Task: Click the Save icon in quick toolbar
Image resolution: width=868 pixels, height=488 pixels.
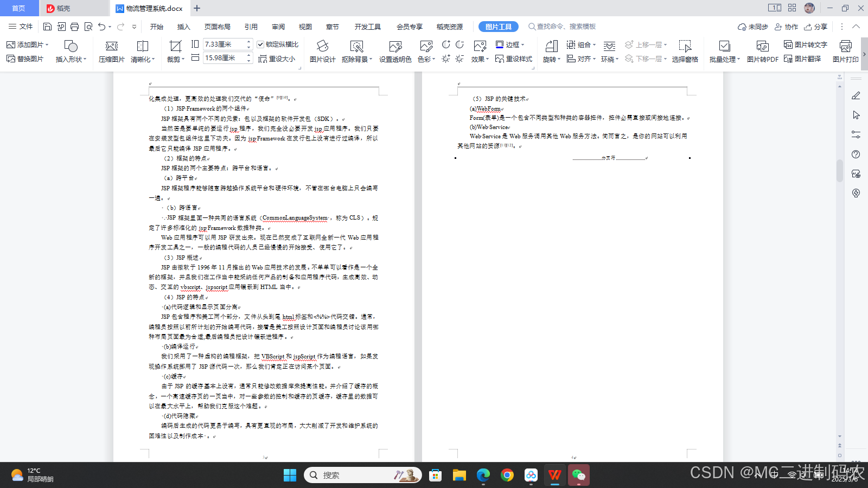Action: 47,27
